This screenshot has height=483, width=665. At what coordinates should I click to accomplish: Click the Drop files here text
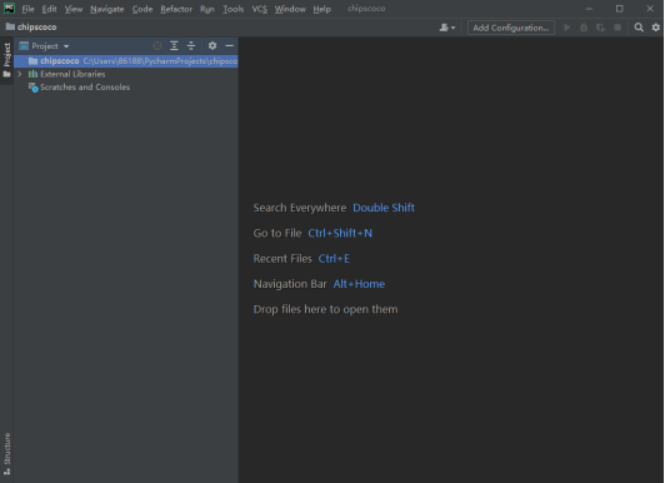pos(325,310)
